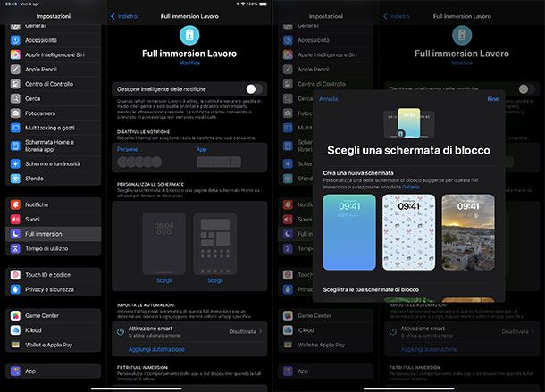The image size is (545, 392).
Task: Open the Galleria link in the picker
Action: (x=411, y=187)
